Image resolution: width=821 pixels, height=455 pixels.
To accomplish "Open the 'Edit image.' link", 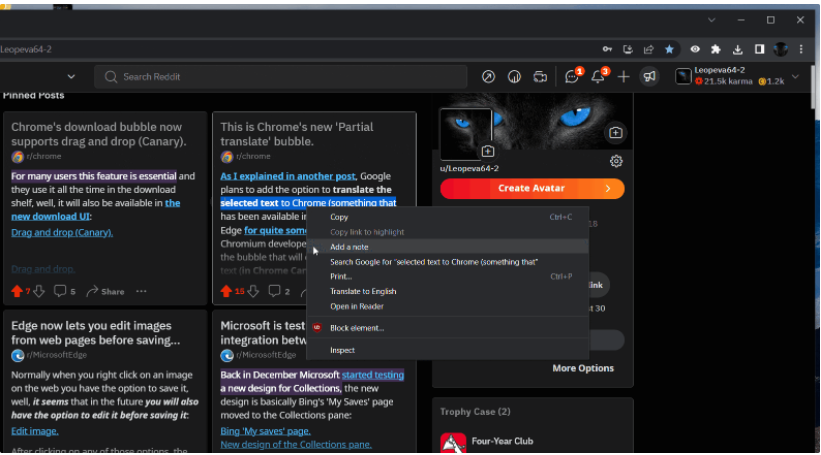I will [x=35, y=431].
